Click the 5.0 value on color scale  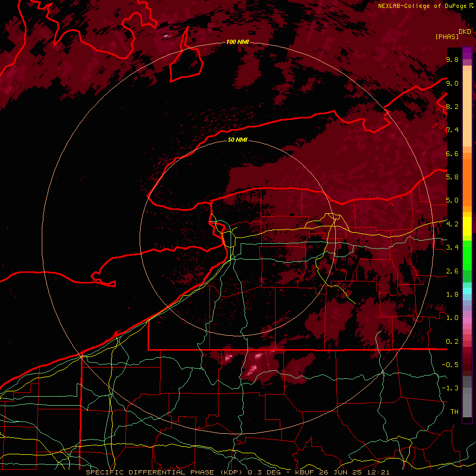pyautogui.click(x=452, y=200)
